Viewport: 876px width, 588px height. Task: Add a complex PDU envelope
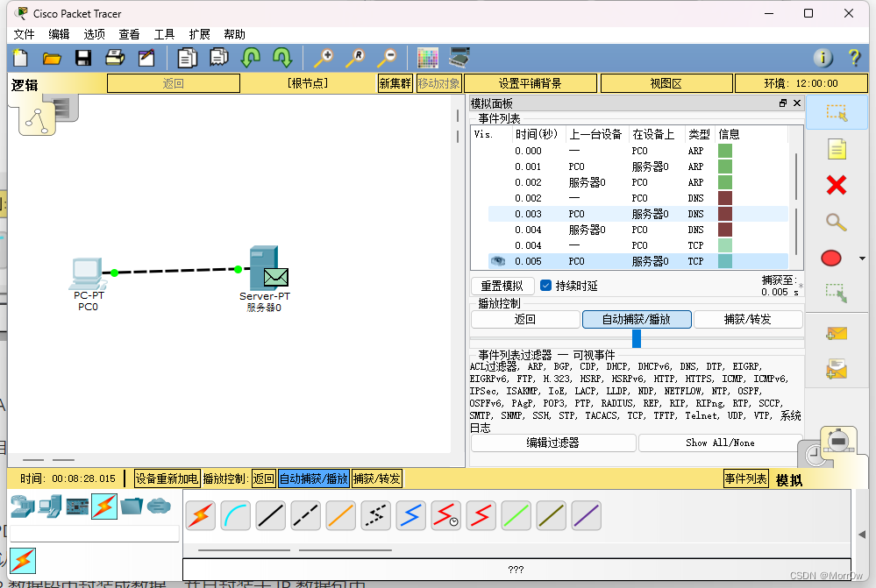point(837,369)
